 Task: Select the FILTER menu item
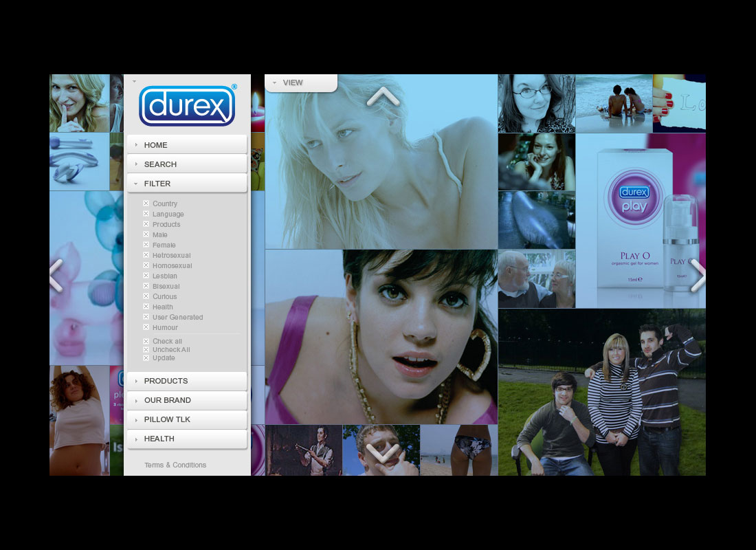pos(187,184)
